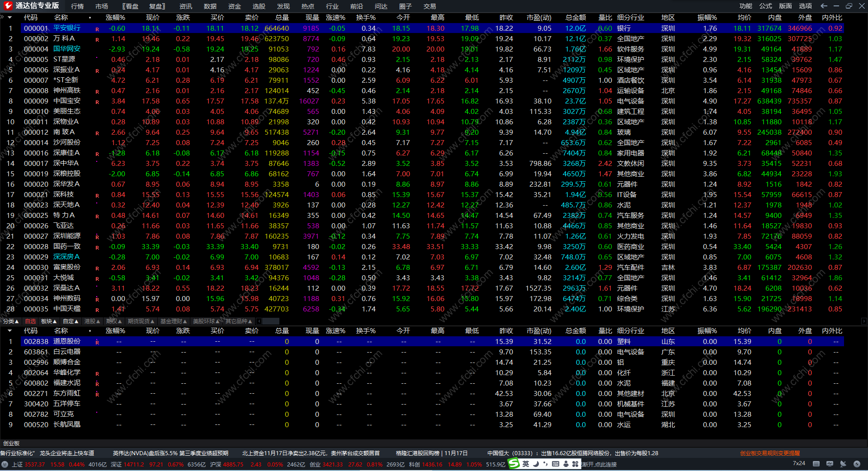This screenshot has height=471, width=868.
Task: Open the 创业板交易规则变更提醒 red link
Action: point(770,453)
